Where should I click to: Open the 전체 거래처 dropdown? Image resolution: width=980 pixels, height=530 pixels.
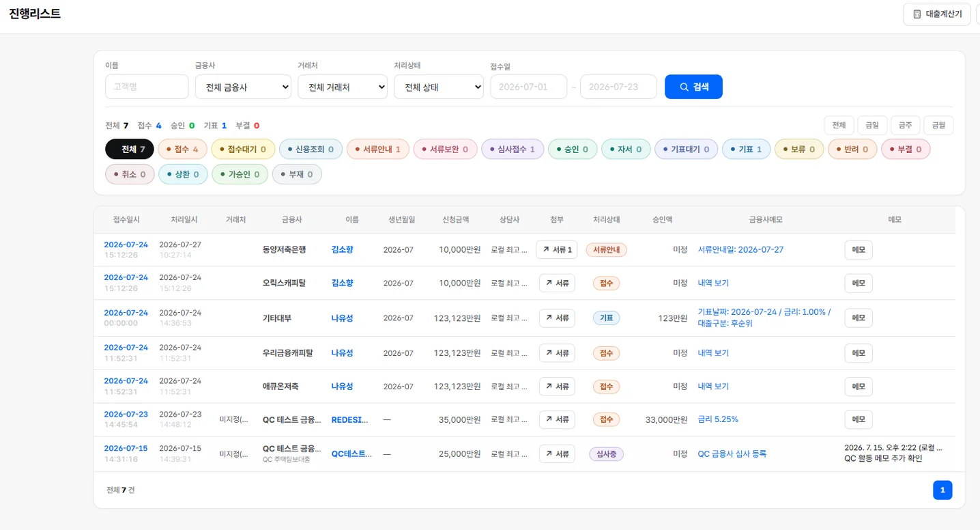[x=343, y=87]
